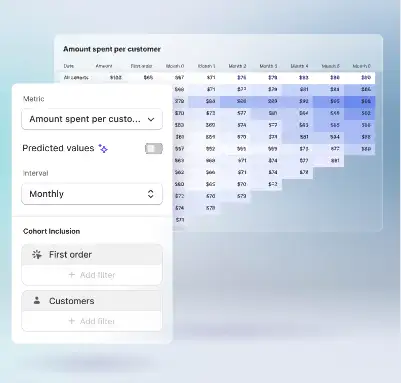The image size is (401, 383).
Task: Select the All cohorts row label
Action: (x=76, y=77)
